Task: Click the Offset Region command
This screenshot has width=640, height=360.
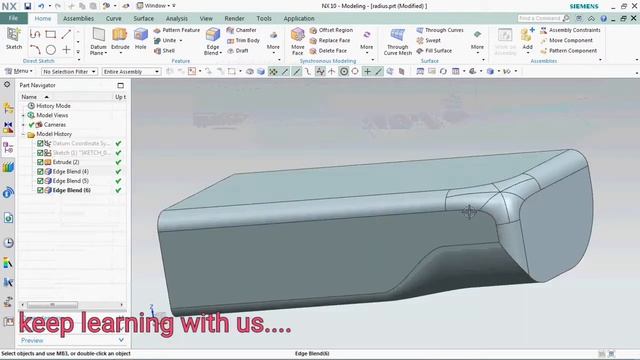Action: click(331, 30)
